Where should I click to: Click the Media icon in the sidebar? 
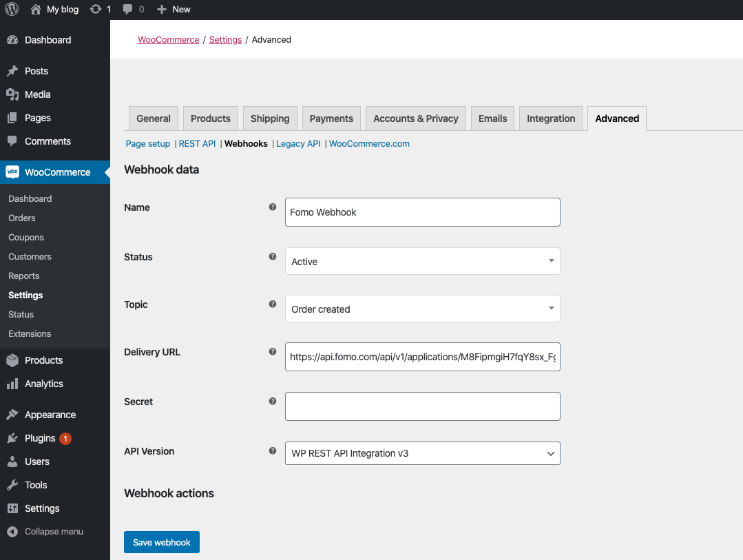(12, 94)
